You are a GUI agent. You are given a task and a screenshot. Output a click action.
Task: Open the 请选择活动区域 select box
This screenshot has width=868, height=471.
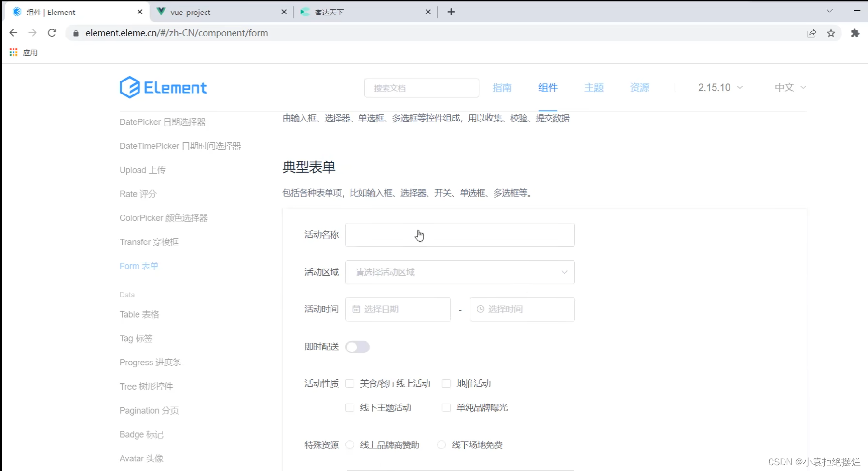coord(460,272)
